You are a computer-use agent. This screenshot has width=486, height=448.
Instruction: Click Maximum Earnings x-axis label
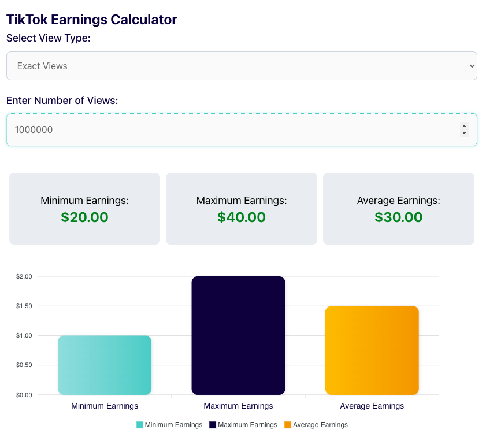[x=238, y=406]
